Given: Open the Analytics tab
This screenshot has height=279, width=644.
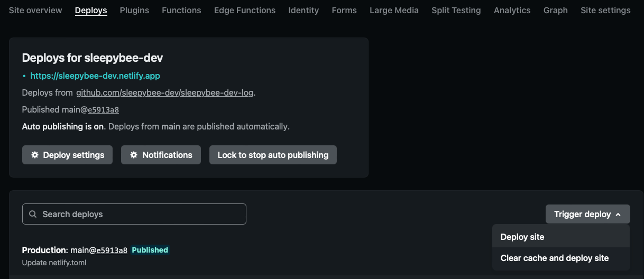Looking at the screenshot, I should pyautogui.click(x=512, y=10).
